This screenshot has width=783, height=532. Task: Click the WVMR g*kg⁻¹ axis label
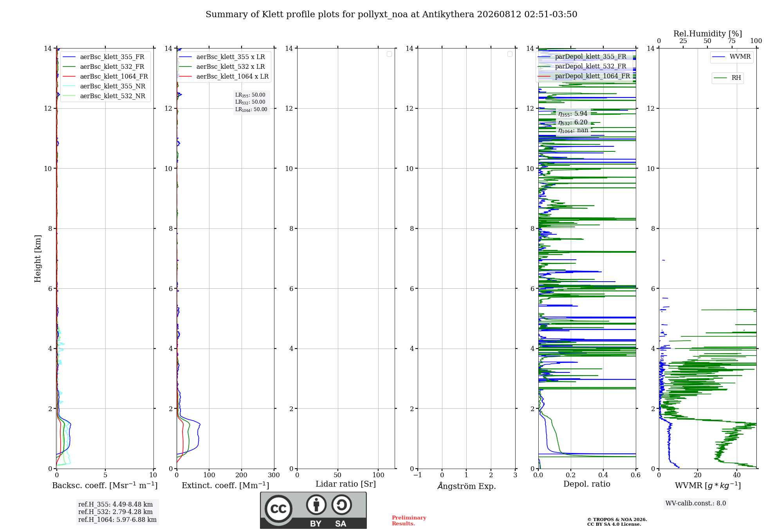708,485
